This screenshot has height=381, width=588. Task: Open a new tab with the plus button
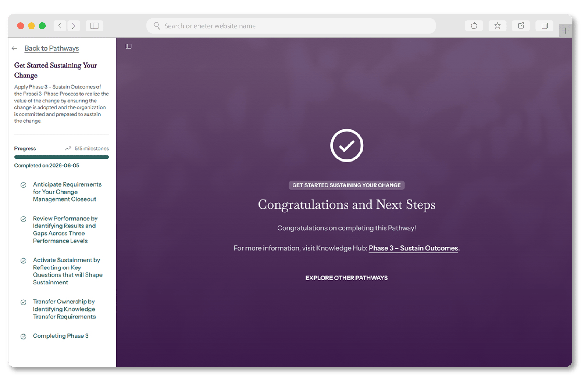(565, 31)
